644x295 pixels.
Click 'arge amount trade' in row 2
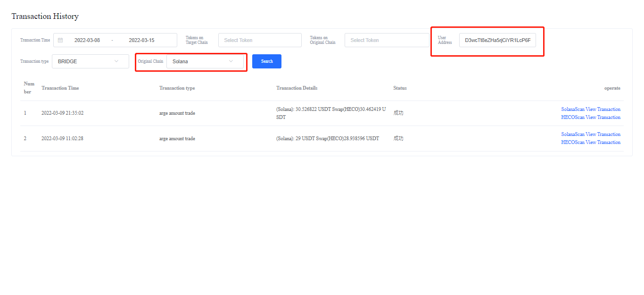tap(177, 139)
